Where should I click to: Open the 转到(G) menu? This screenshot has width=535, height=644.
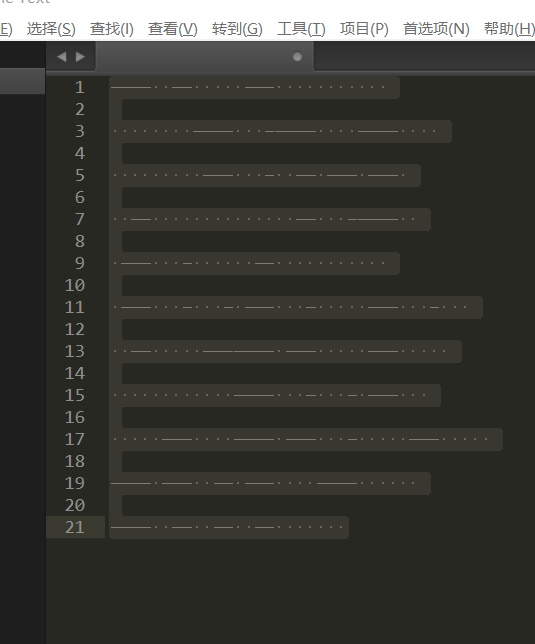[x=237, y=29]
